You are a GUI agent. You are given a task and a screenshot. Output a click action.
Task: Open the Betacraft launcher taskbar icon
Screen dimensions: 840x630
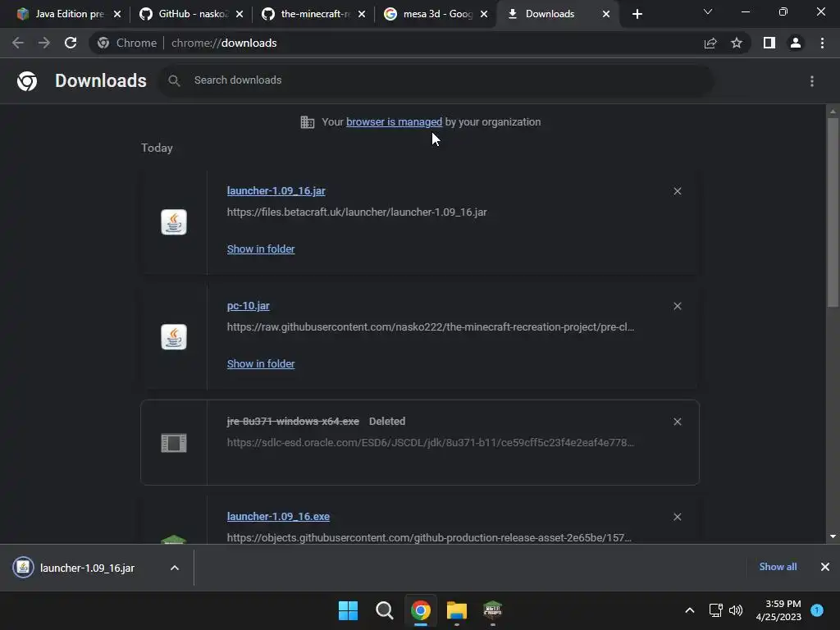(x=492, y=610)
